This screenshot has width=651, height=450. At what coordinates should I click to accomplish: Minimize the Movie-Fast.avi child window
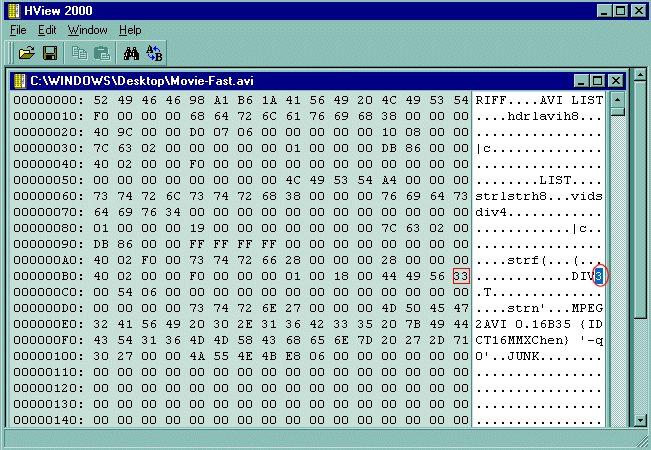click(581, 81)
